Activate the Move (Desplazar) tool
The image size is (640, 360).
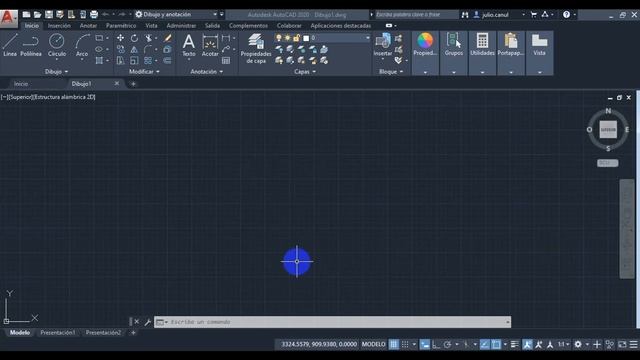pos(120,38)
